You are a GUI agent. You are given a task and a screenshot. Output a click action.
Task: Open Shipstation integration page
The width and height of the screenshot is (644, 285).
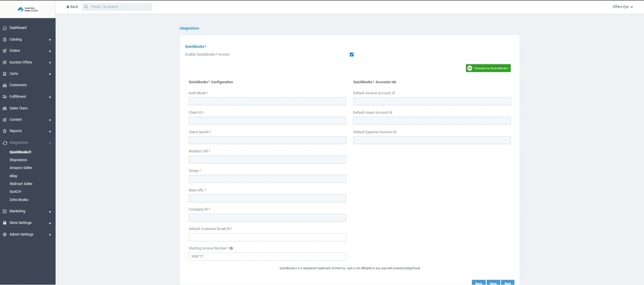18,160
